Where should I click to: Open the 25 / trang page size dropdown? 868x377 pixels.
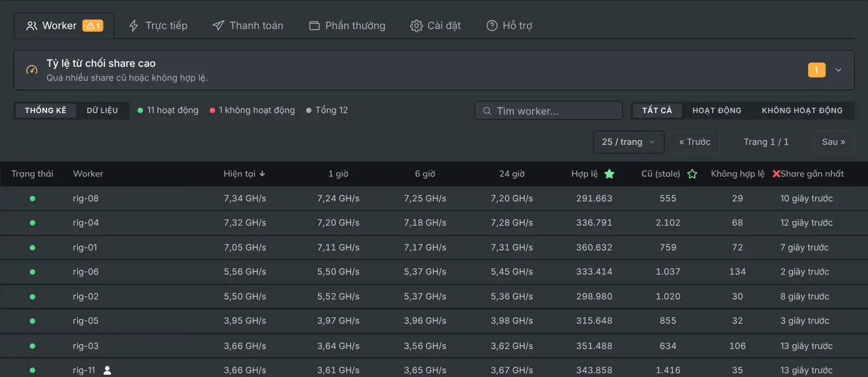point(629,142)
